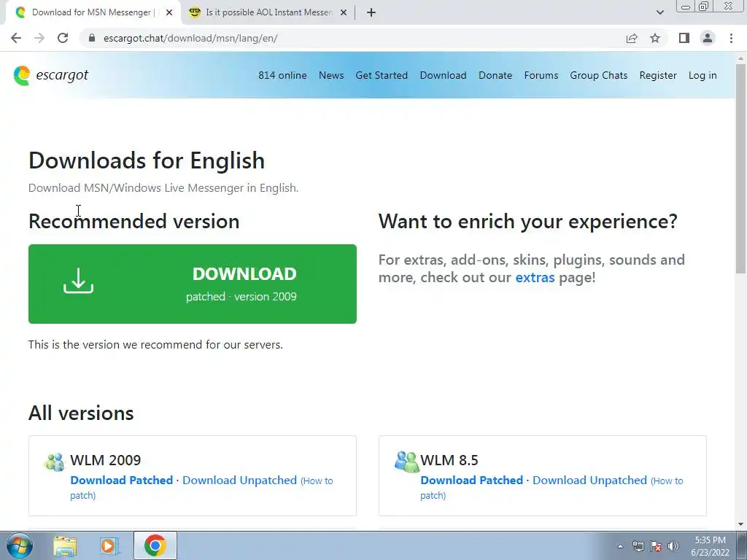The width and height of the screenshot is (747, 560).
Task: Open the News menu item
Action: tap(331, 75)
